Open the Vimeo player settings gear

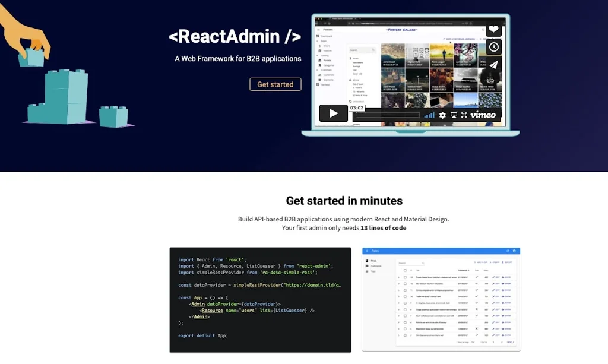click(x=442, y=115)
